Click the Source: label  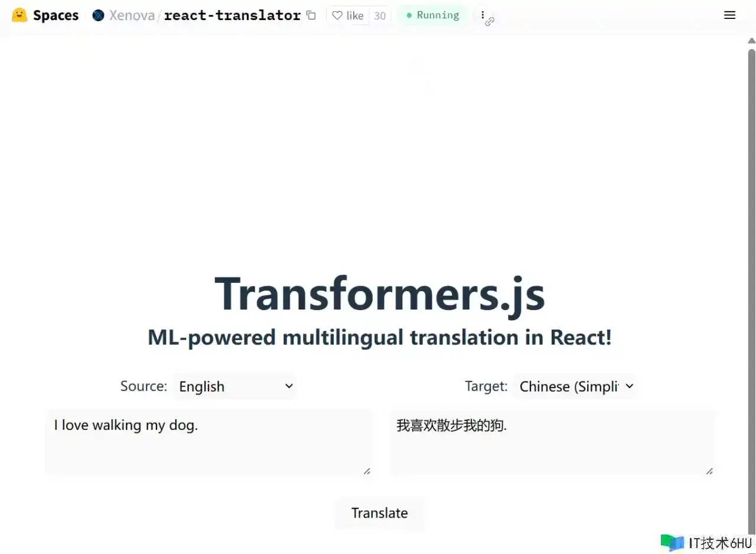point(144,386)
